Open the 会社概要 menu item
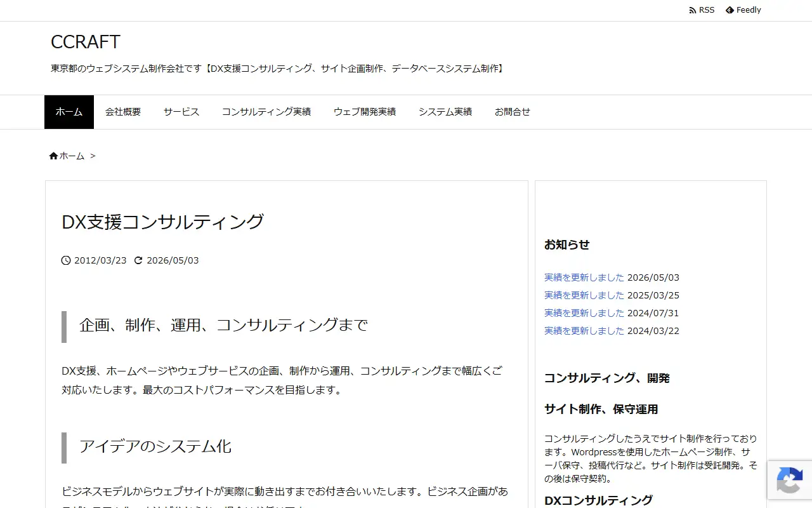This screenshot has width=812, height=508. click(123, 112)
